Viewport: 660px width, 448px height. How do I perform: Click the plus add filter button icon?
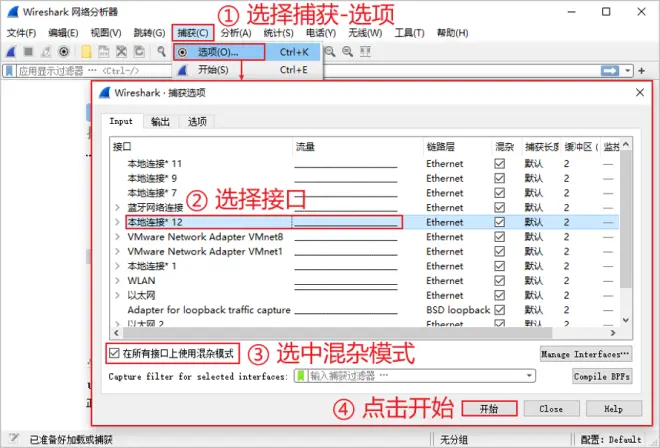[641, 70]
